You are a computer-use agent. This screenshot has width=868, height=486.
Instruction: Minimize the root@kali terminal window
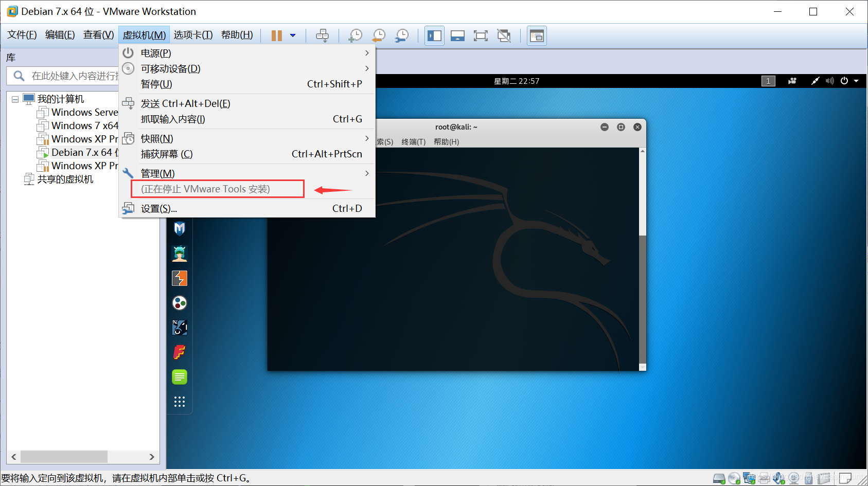(x=605, y=127)
